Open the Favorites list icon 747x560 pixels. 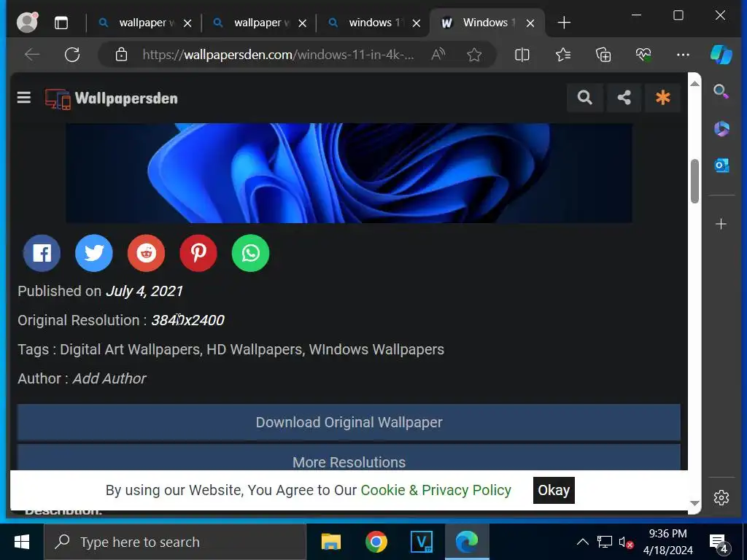click(563, 55)
